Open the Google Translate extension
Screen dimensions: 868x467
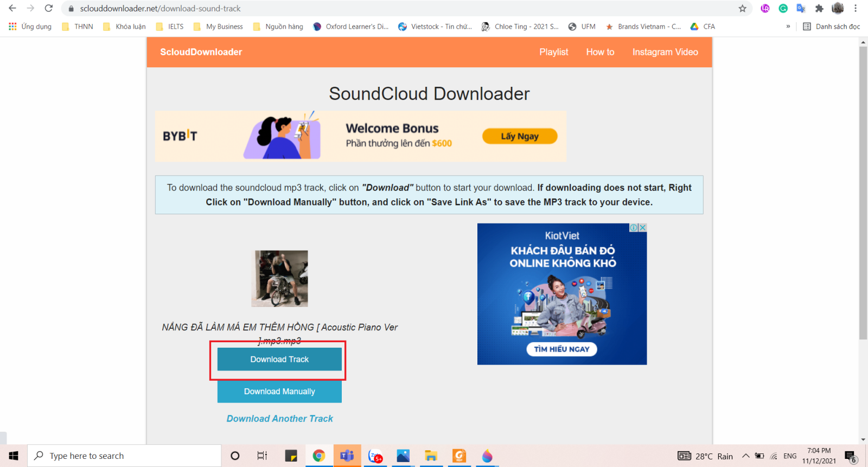pyautogui.click(x=801, y=8)
